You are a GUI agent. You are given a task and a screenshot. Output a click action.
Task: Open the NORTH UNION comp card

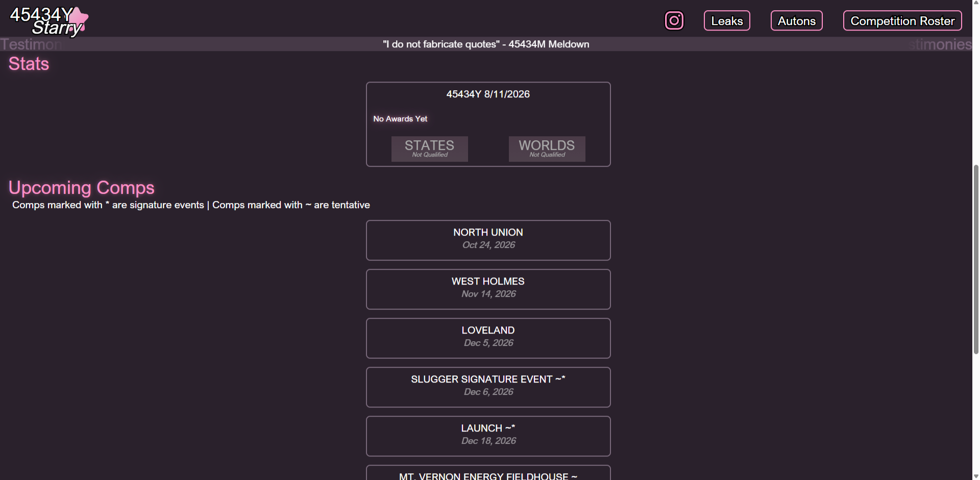click(488, 240)
